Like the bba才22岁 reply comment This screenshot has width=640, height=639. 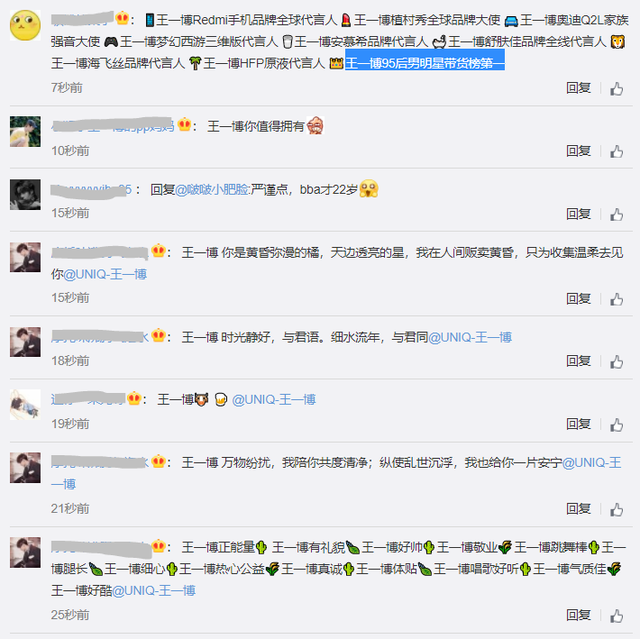(x=616, y=215)
